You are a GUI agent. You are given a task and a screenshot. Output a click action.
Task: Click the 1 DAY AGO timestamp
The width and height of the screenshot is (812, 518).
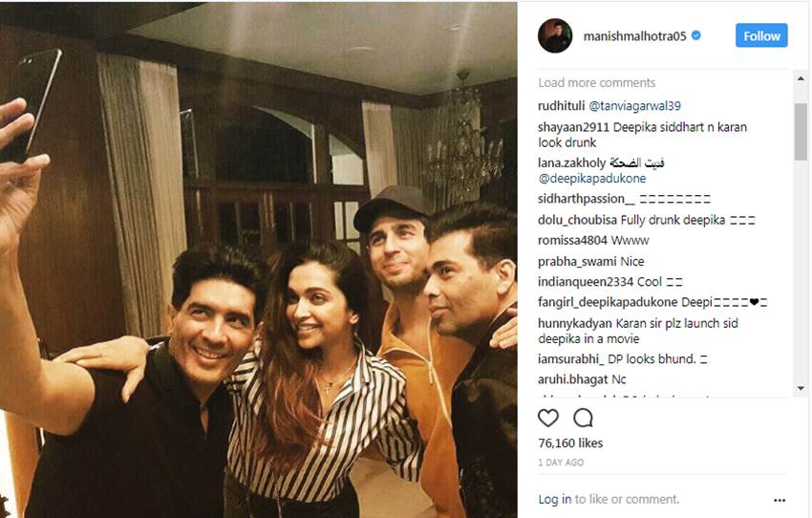pyautogui.click(x=561, y=463)
